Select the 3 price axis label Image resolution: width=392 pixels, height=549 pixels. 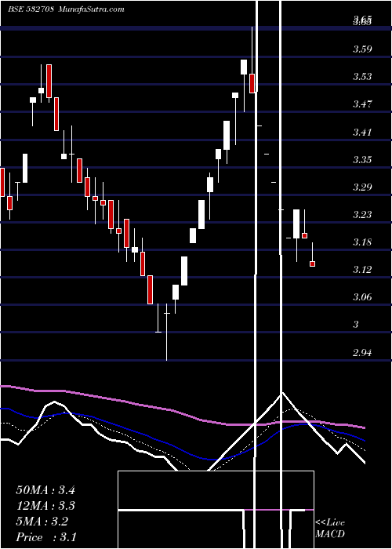click(x=356, y=325)
